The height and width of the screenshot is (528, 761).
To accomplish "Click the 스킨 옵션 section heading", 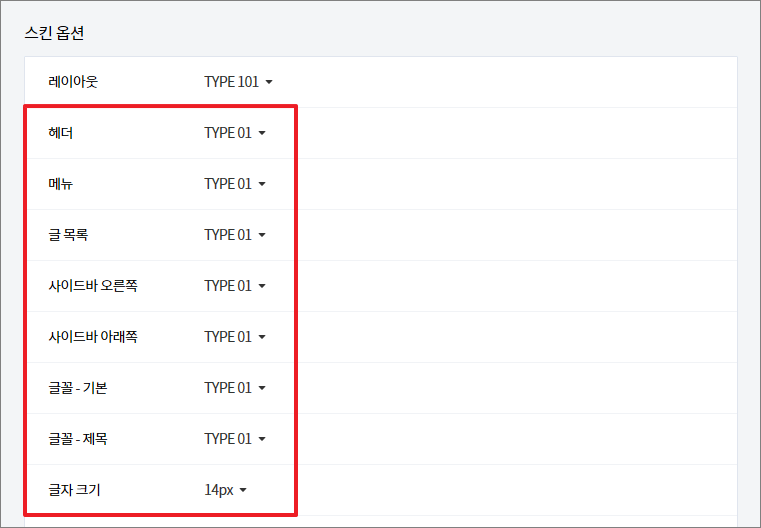I will click(54, 33).
